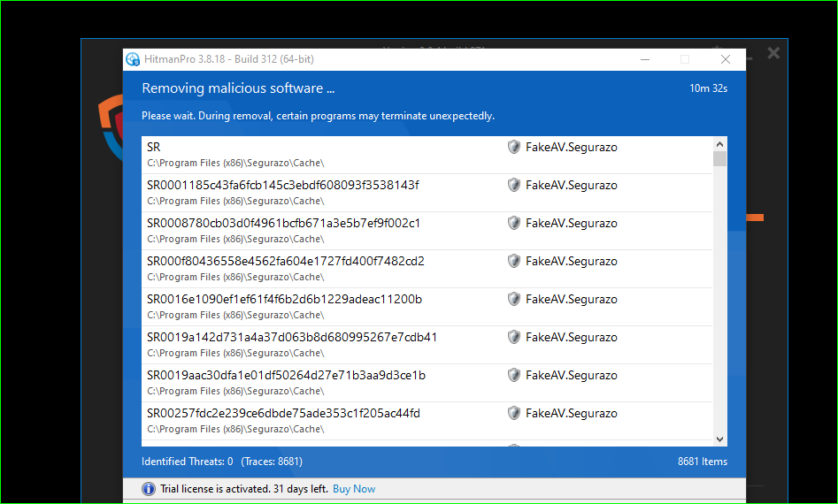Viewport: 838px width, 504px height.
Task: Click FakeAV.Segurazo label for SR000f80436558 entry
Action: [572, 261]
